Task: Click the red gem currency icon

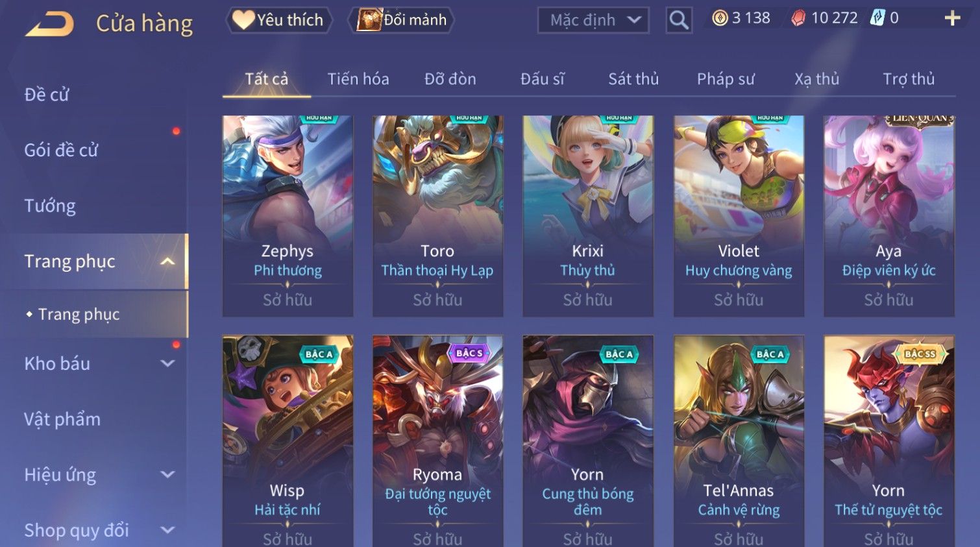Action: 798,18
